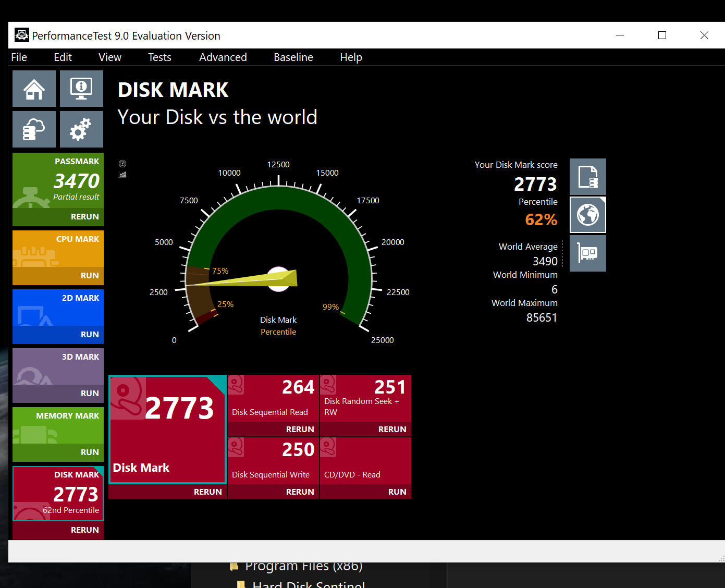Open the Edit menu
Image resolution: width=725 pixels, height=588 pixels.
63,57
